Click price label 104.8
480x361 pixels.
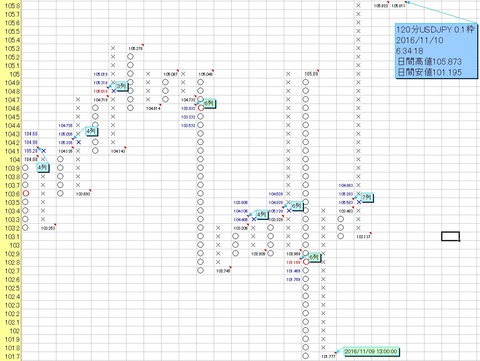[12, 91]
